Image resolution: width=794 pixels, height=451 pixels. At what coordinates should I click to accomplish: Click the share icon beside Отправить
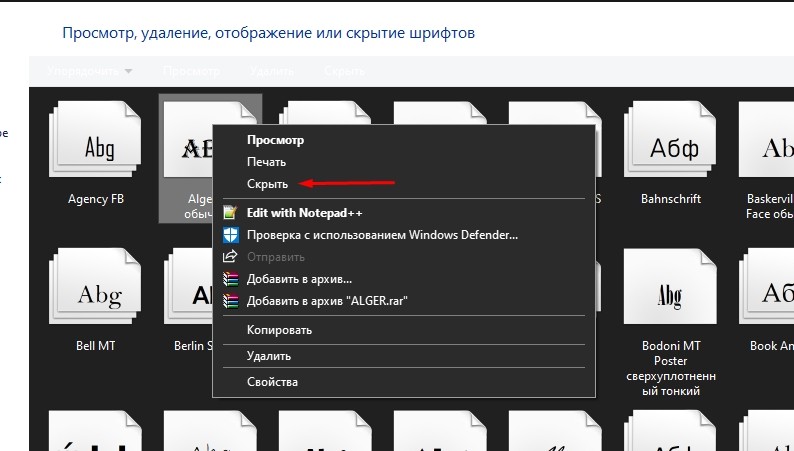pos(230,257)
